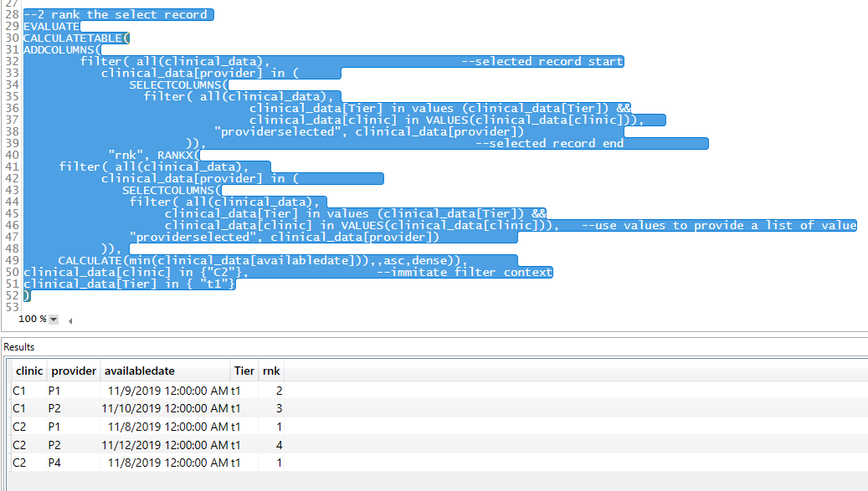
Task: Click CALCULATETABLE on line 30
Action: pos(73,38)
